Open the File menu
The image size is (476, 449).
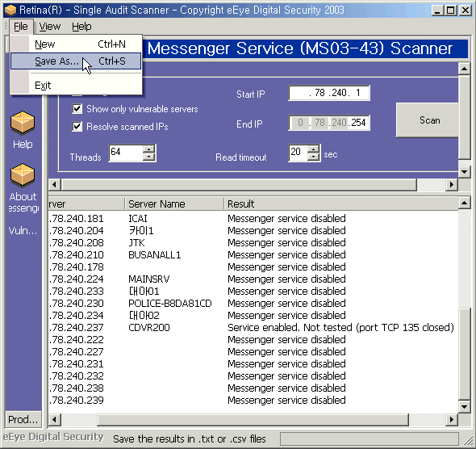coord(21,27)
